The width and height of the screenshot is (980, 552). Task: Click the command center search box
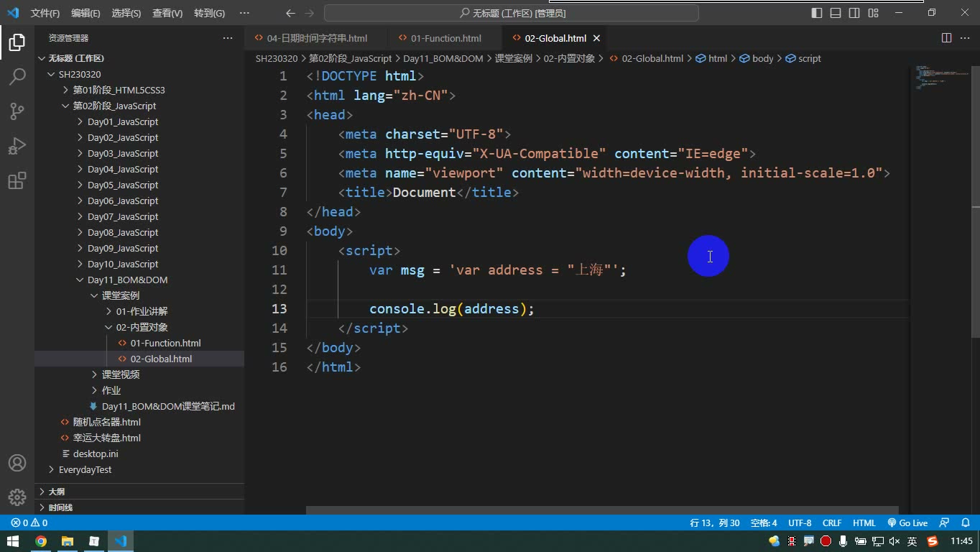coord(512,13)
